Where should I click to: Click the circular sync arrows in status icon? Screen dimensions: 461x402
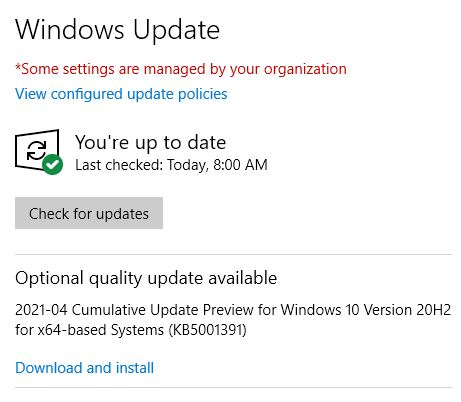click(36, 150)
